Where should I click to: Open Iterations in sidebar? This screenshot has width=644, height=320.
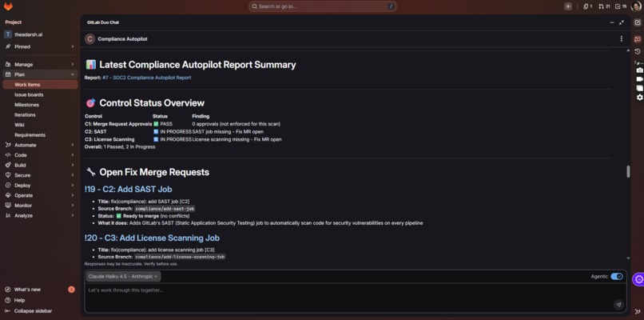[x=39, y=114]
